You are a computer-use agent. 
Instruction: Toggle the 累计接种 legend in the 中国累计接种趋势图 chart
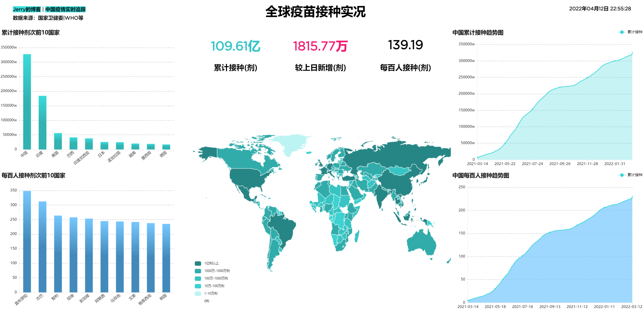[630, 32]
